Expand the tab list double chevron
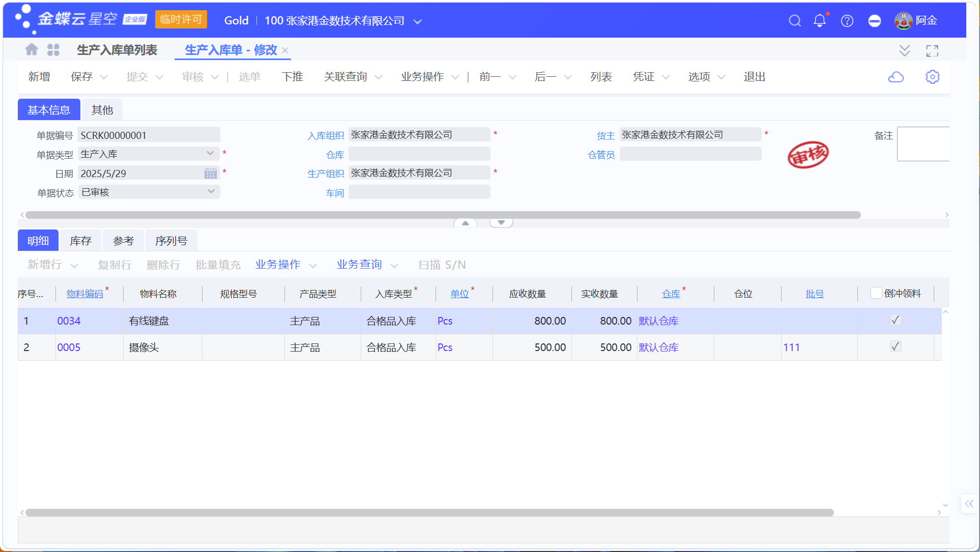 pos(905,50)
